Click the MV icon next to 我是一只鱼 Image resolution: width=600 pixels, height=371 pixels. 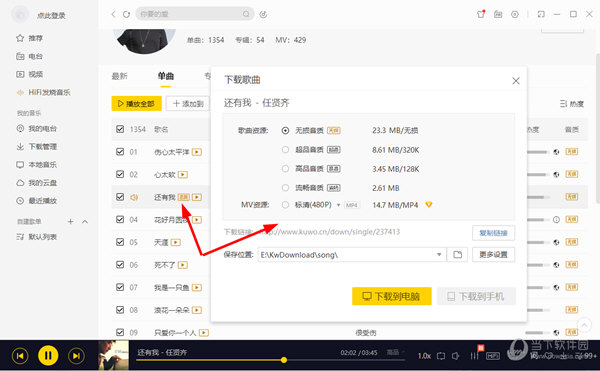pyautogui.click(x=197, y=287)
